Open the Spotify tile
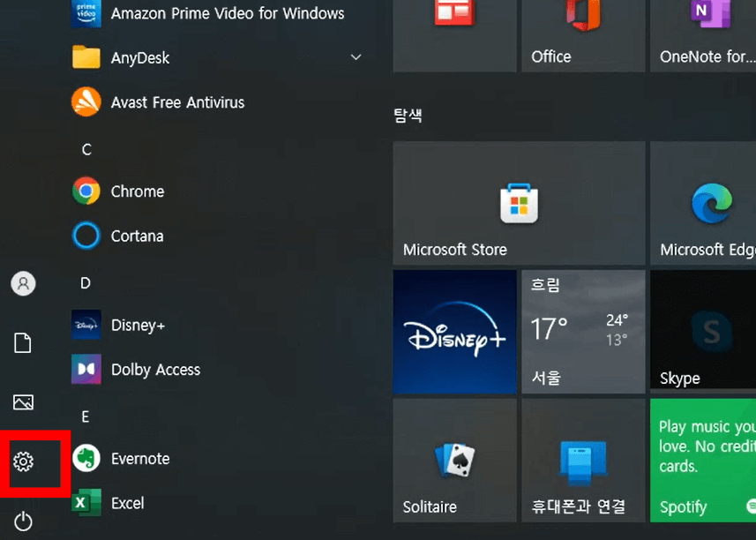756x540 pixels. (x=703, y=461)
